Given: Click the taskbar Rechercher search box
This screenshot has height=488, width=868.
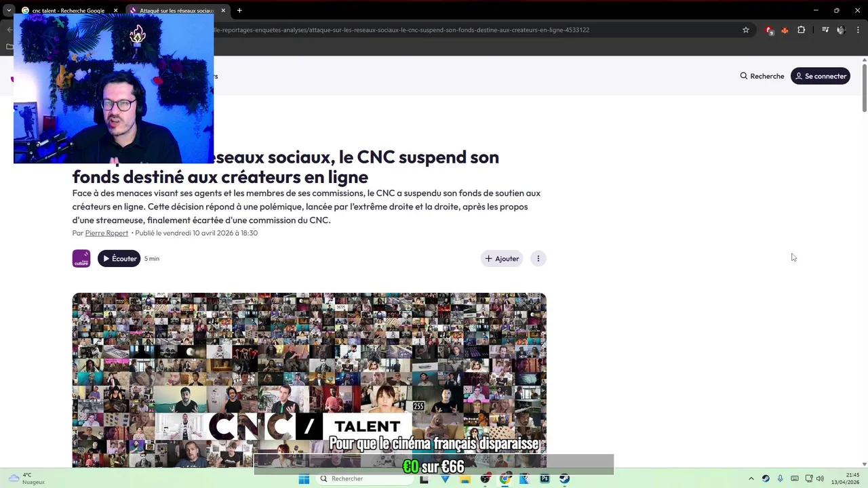Looking at the screenshot, I should point(363,479).
